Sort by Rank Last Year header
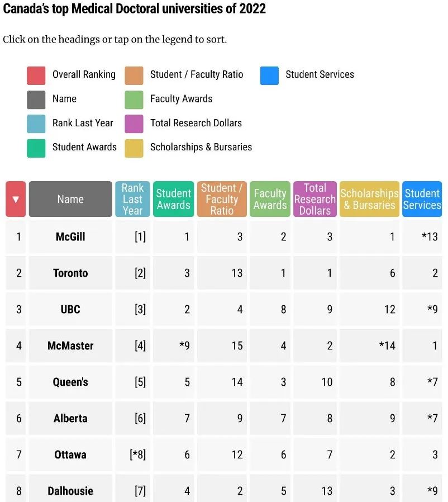Viewport: 448px width, 502px height. (132, 199)
